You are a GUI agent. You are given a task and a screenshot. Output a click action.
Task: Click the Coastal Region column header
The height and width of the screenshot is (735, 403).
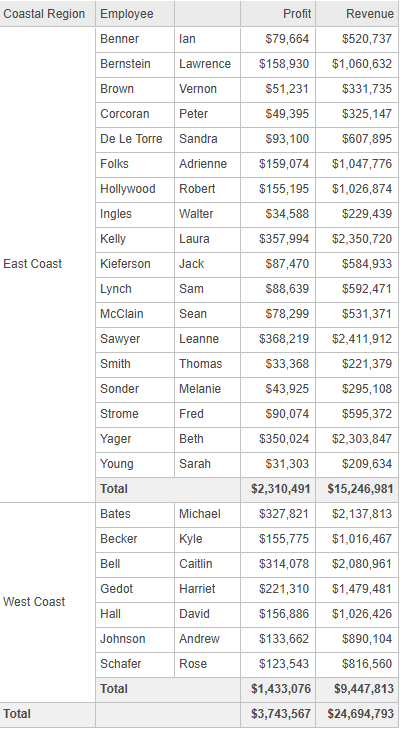[x=47, y=14]
